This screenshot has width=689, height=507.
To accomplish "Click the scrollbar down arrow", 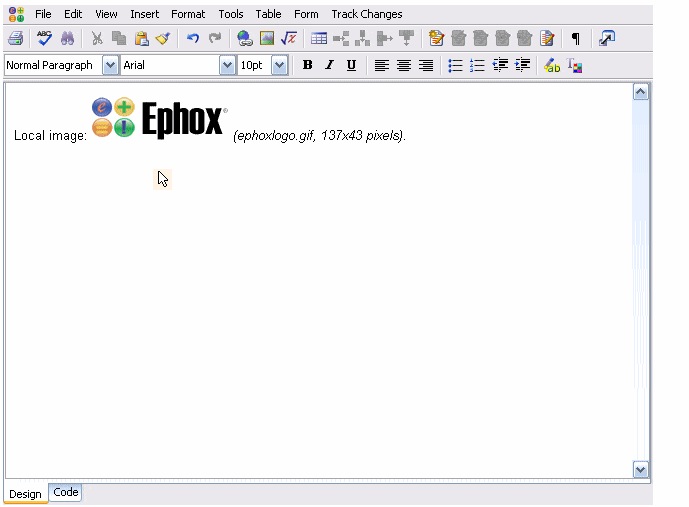I will (641, 469).
